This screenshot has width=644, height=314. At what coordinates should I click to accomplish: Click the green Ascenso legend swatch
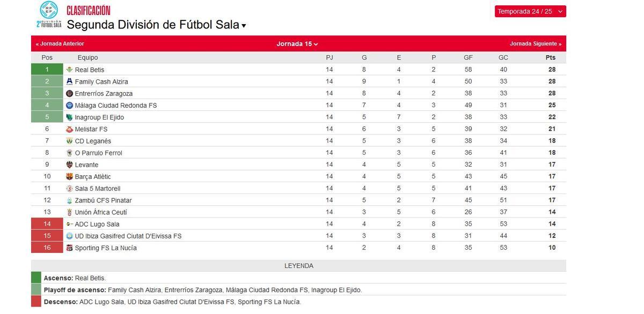pos(35,278)
